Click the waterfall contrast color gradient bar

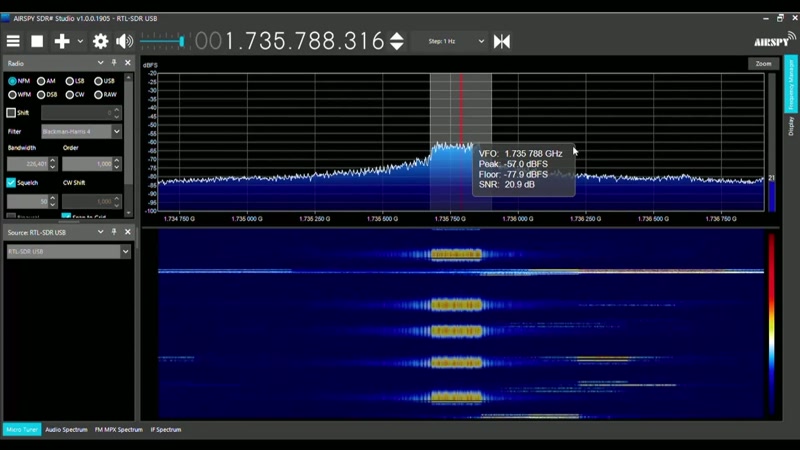[771, 325]
